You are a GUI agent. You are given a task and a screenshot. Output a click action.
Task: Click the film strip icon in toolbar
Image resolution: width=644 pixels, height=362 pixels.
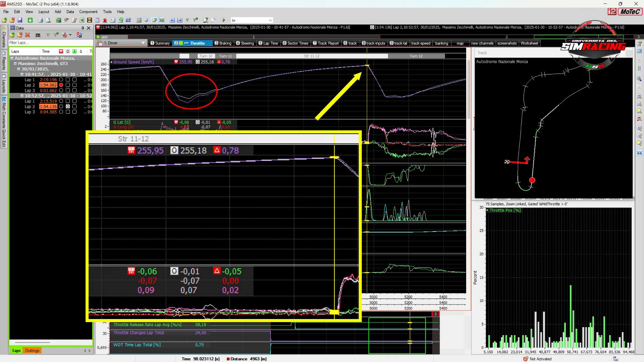tap(90, 20)
